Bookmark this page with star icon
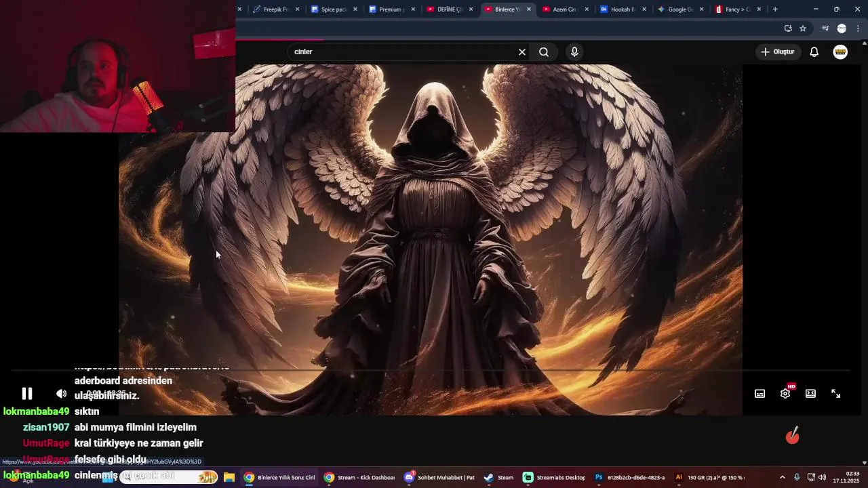The width and height of the screenshot is (868, 488). coord(803,28)
